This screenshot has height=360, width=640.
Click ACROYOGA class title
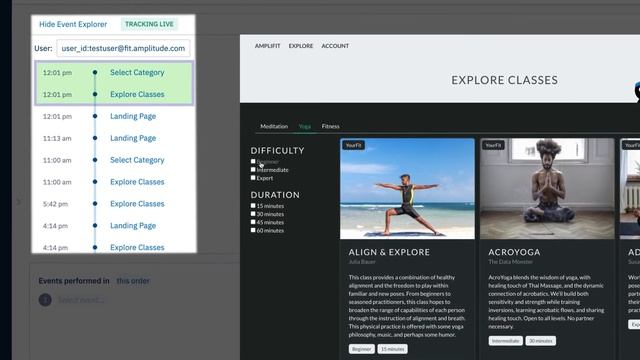pyautogui.click(x=514, y=252)
